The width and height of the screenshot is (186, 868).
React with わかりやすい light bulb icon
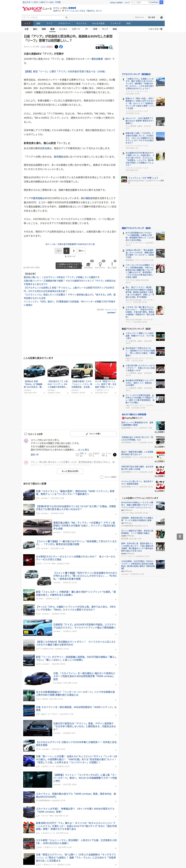click(100, 264)
